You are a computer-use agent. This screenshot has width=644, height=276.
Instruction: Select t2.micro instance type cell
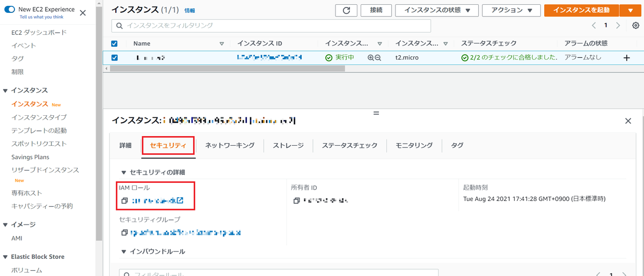[406, 58]
